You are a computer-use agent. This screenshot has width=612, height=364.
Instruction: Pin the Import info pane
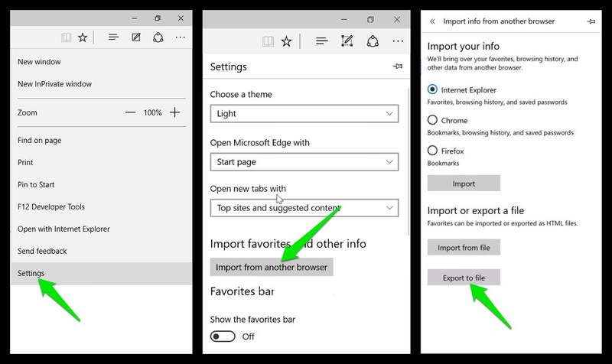591,21
